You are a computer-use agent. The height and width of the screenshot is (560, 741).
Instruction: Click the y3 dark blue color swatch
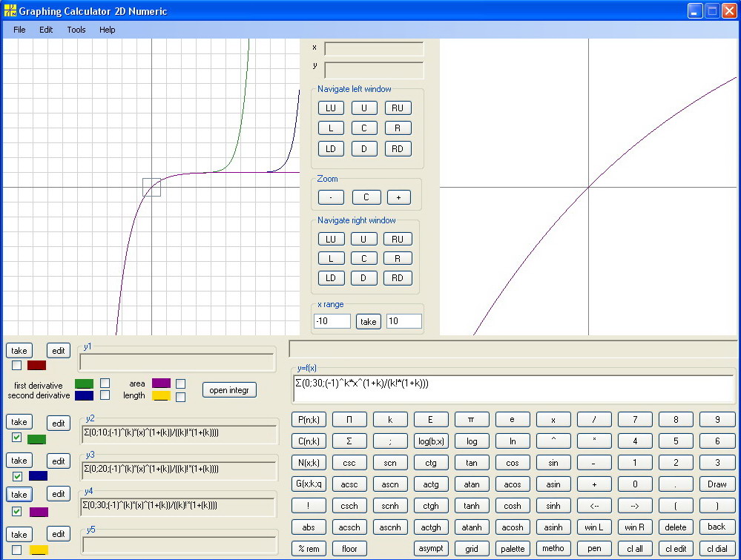click(x=39, y=476)
